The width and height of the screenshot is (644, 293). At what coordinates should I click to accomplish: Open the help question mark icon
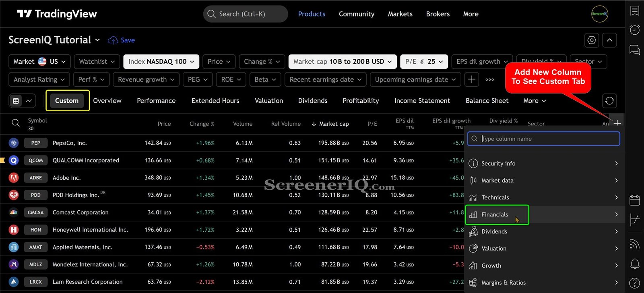click(x=635, y=283)
